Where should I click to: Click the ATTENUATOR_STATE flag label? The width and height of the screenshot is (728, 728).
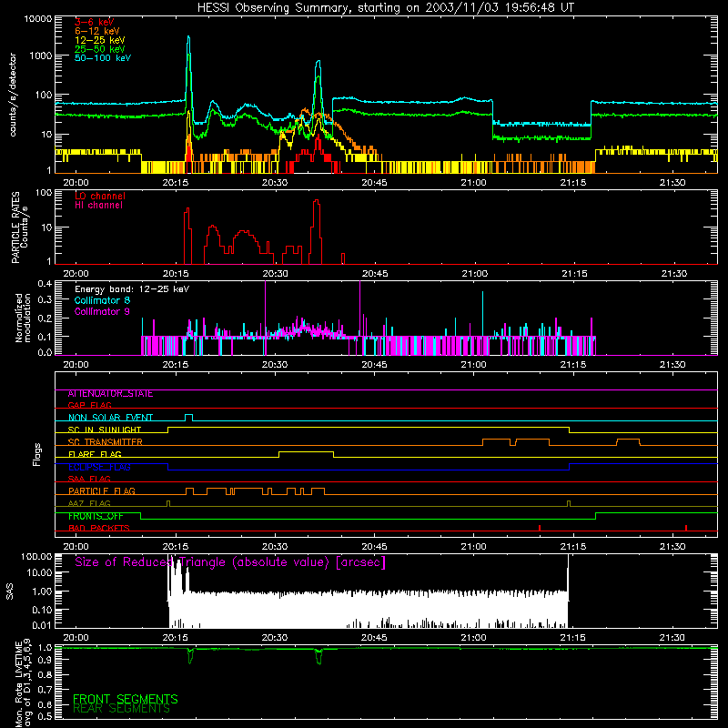[110, 394]
